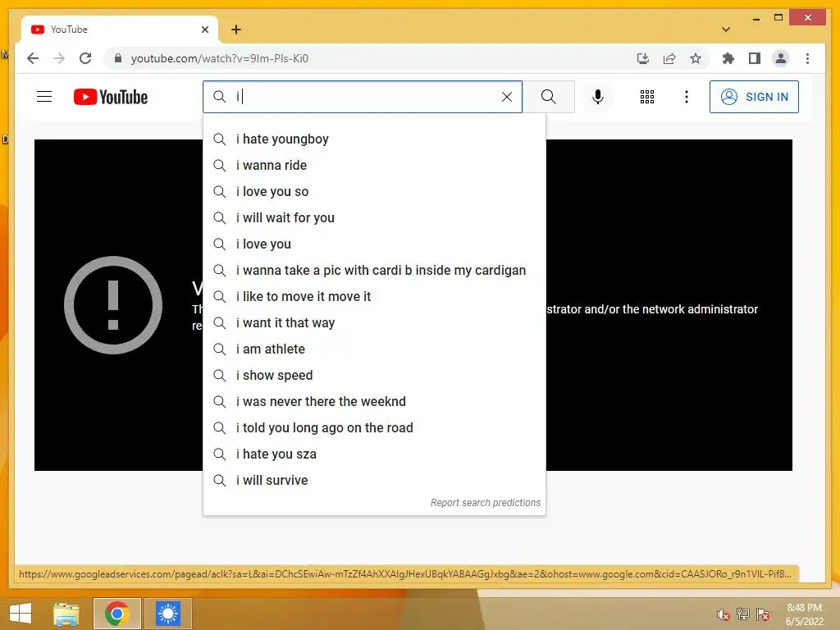Open the Windows Start button

pos(21,614)
